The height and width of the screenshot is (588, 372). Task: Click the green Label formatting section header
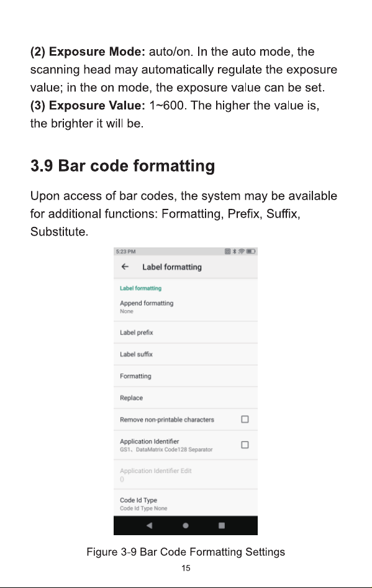coord(140,288)
